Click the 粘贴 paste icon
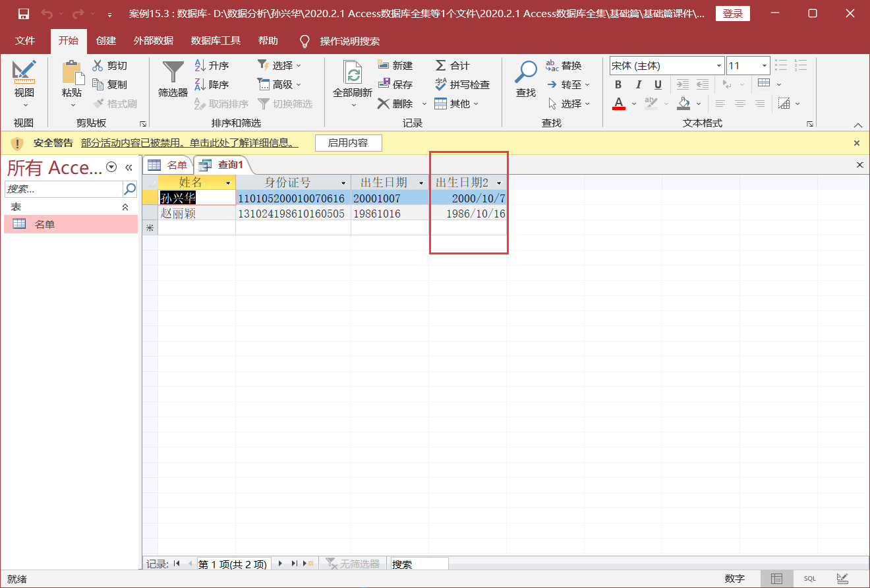This screenshot has height=588, width=870. (x=72, y=71)
